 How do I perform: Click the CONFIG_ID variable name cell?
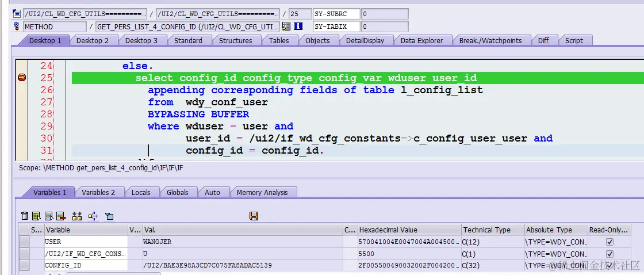click(x=86, y=265)
